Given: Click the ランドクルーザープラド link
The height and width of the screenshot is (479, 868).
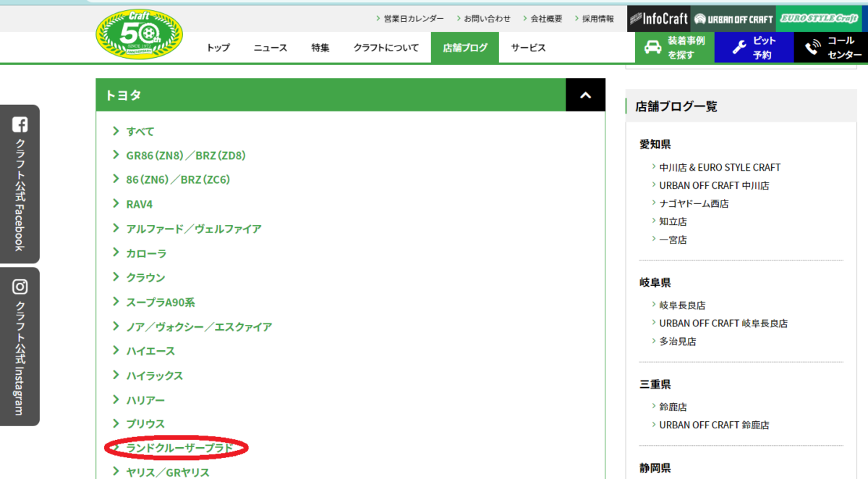Looking at the screenshot, I should coord(179,449).
